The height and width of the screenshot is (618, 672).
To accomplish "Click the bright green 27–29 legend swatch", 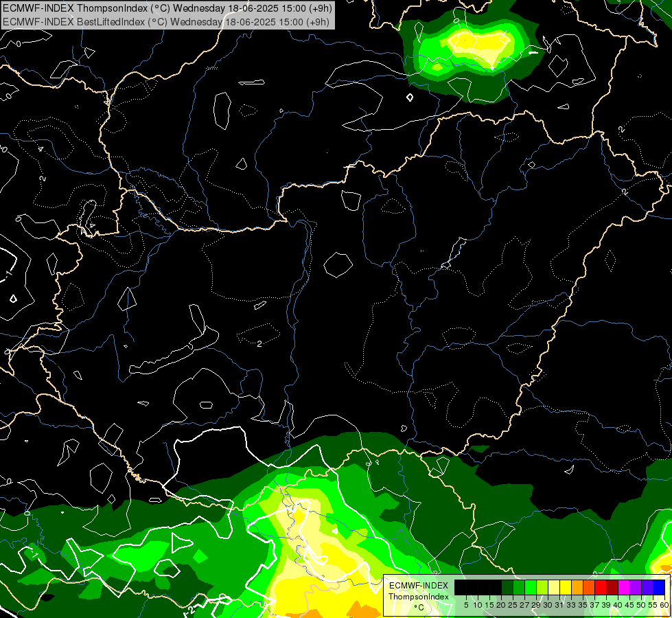I will tap(531, 587).
